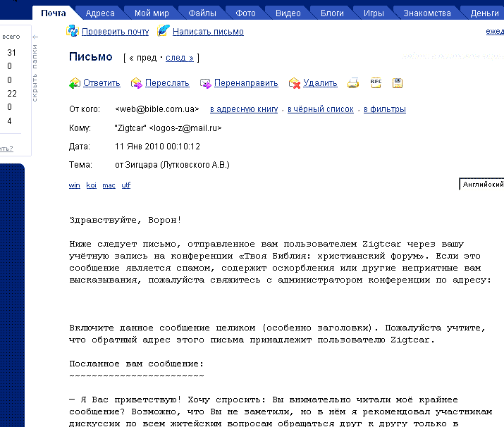Select koi encoding link

coord(92,185)
